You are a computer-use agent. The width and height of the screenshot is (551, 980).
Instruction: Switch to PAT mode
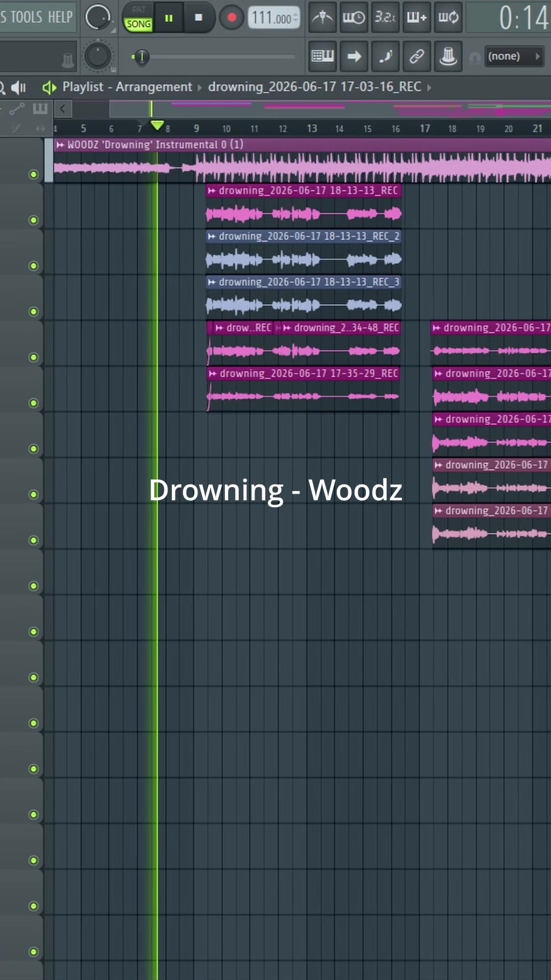(x=138, y=10)
